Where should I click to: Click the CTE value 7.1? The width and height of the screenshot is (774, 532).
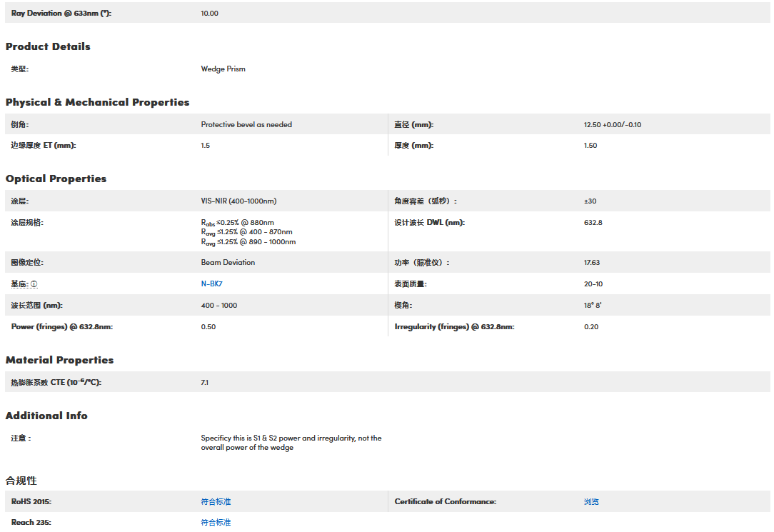click(205, 383)
